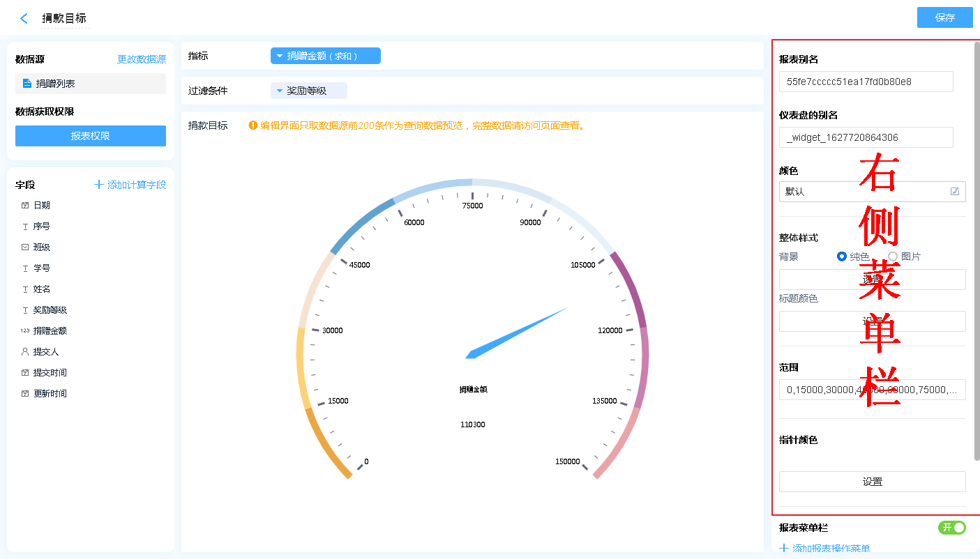The image size is (980, 559).
Task: Click the person icon beside 提交人 field
Action: [25, 352]
